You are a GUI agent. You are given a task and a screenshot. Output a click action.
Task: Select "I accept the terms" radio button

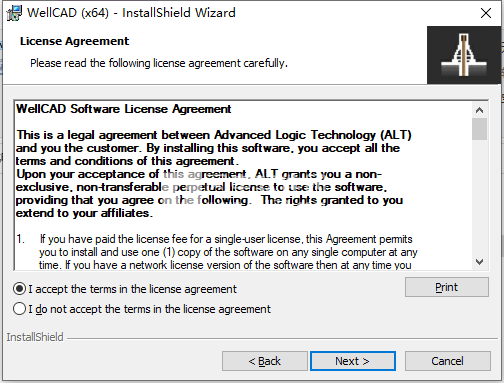point(19,289)
